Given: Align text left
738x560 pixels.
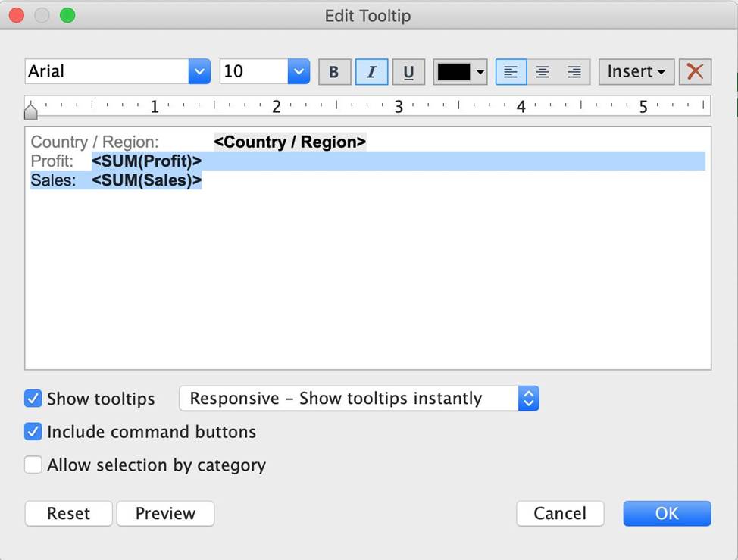Looking at the screenshot, I should coord(511,72).
